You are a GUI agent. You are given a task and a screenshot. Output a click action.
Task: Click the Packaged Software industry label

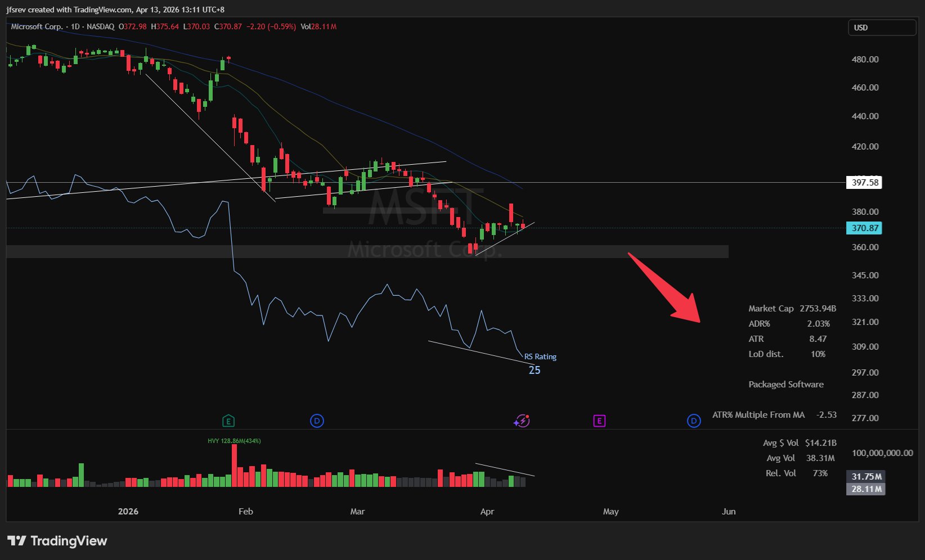786,384
